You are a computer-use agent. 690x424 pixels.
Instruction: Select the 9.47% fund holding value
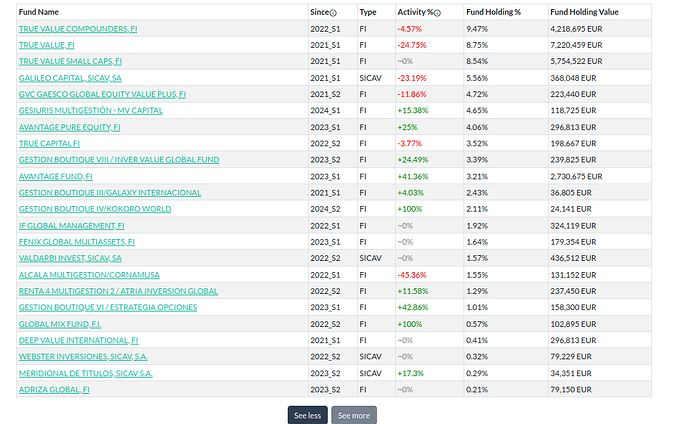[477, 29]
